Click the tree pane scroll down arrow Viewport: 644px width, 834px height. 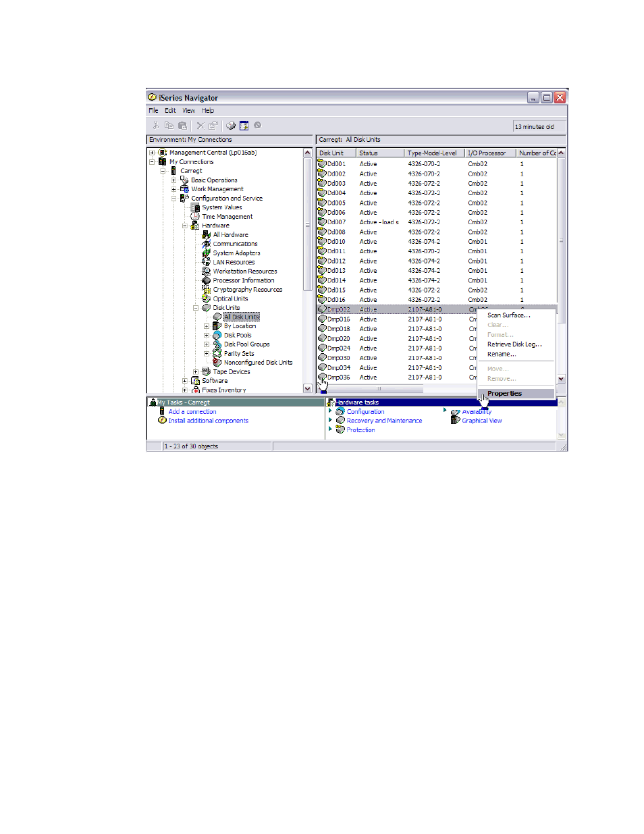click(x=308, y=389)
